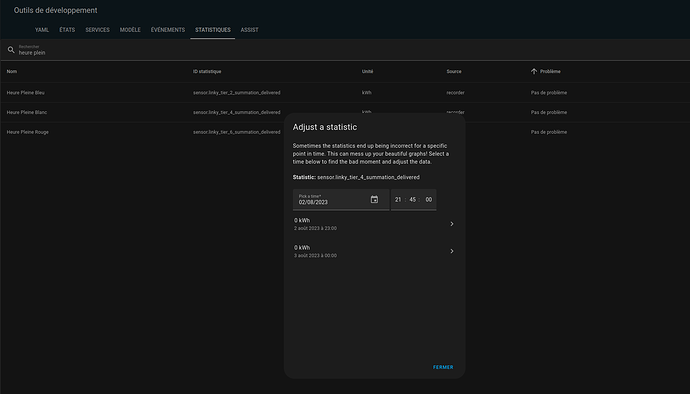The width and height of the screenshot is (690, 394).
Task: Click the kWh unit in Bleu row
Action: 367,93
